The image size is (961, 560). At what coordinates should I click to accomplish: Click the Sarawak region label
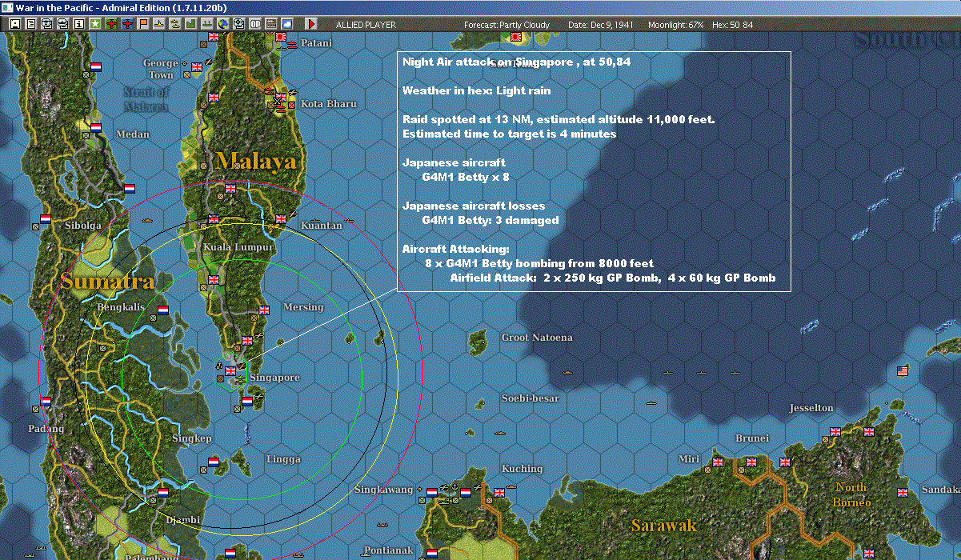click(663, 526)
